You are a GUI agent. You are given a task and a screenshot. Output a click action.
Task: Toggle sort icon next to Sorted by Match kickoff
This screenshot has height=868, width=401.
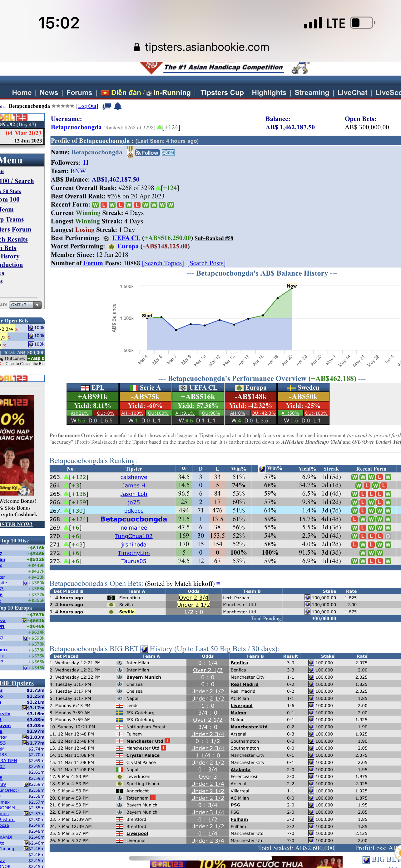[218, 584]
